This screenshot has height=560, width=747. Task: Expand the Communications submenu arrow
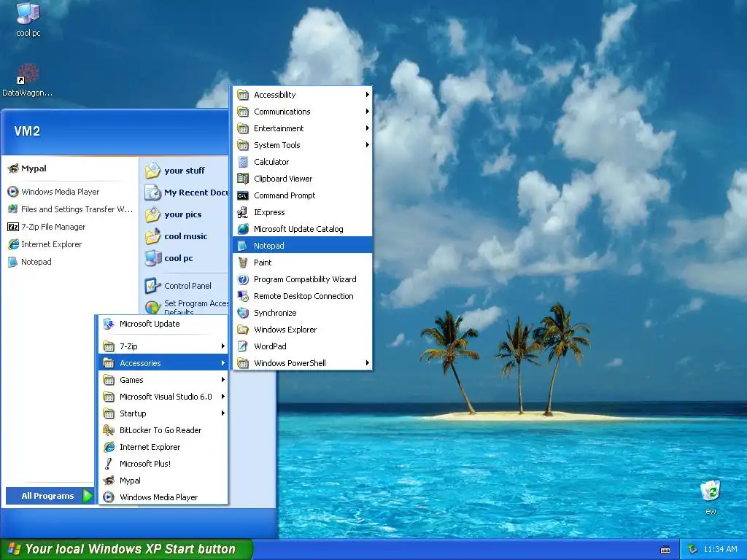click(x=368, y=112)
